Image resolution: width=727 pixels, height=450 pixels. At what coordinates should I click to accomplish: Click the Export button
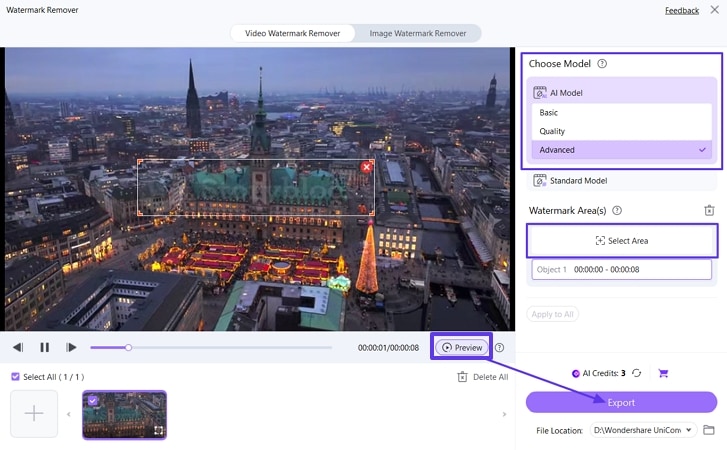621,402
